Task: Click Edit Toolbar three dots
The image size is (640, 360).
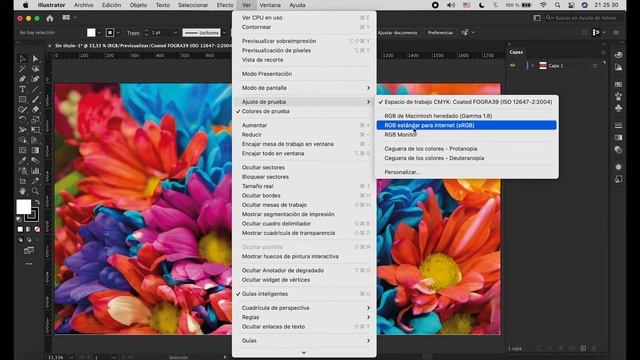Action: coord(29,264)
